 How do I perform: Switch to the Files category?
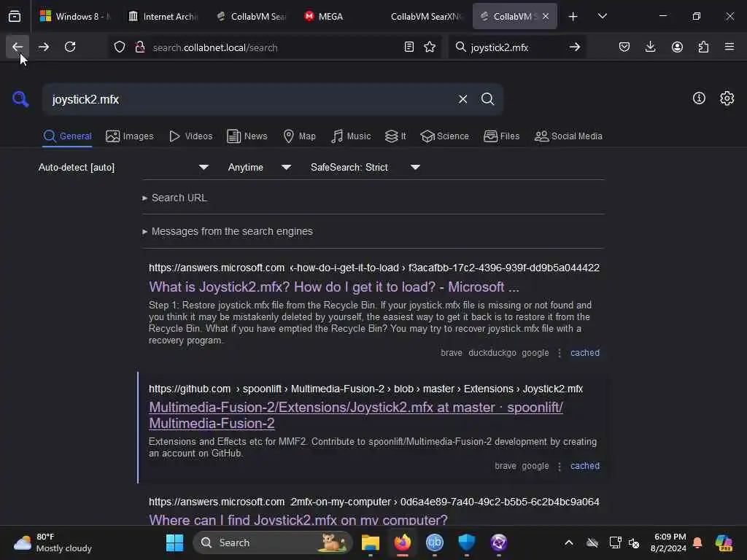click(x=501, y=136)
